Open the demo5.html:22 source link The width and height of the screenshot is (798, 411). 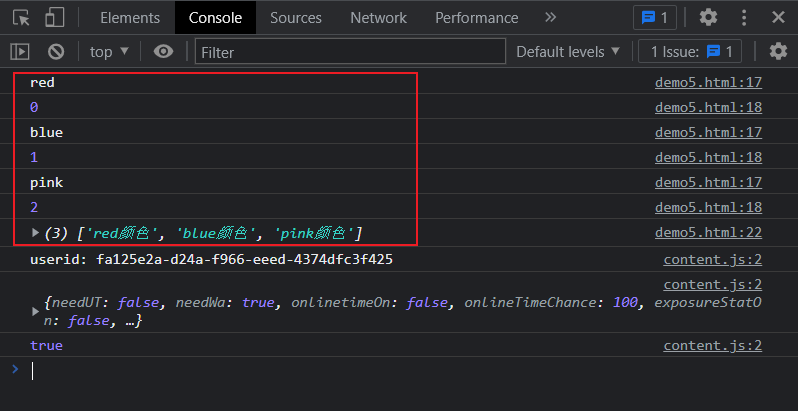(708, 232)
